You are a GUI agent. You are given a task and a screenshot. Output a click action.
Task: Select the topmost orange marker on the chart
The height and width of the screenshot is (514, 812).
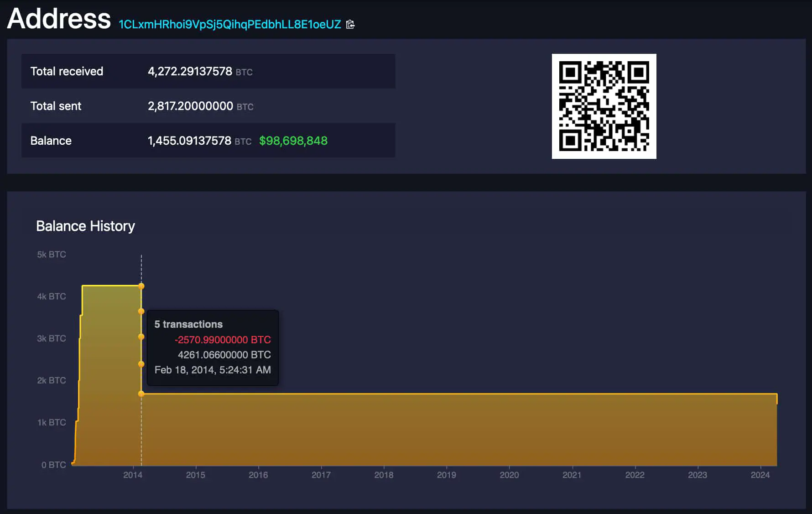pyautogui.click(x=141, y=286)
